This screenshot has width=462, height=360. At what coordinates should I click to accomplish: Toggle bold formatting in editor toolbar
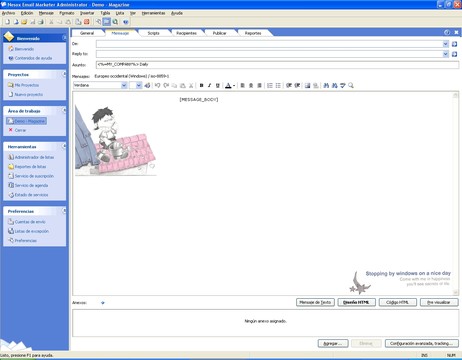(201, 85)
